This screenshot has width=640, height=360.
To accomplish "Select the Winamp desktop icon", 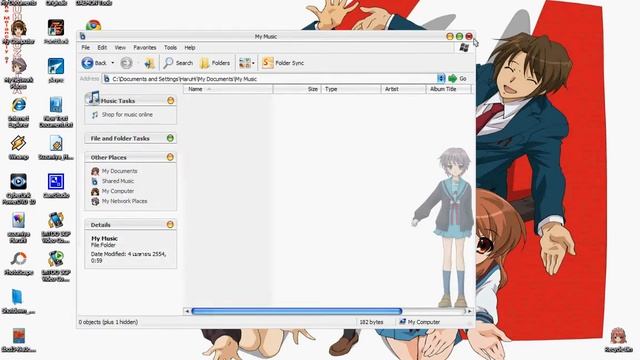I will pyautogui.click(x=18, y=148).
